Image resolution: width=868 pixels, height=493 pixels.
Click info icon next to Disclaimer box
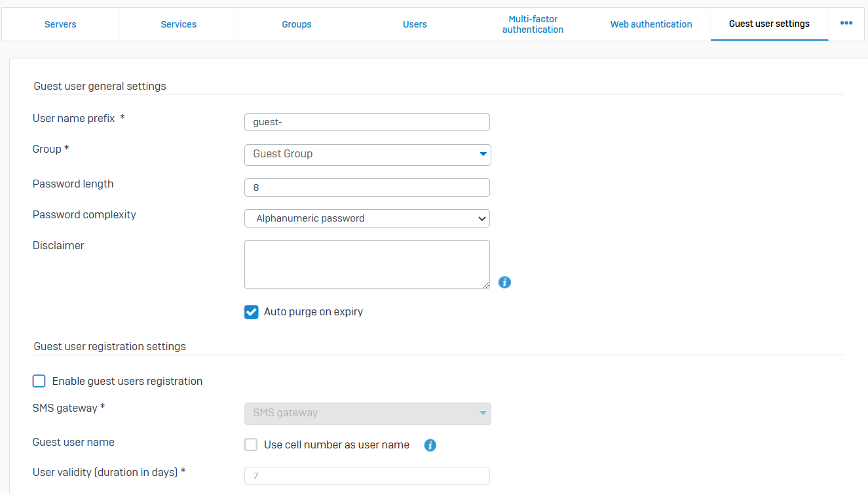pos(504,283)
